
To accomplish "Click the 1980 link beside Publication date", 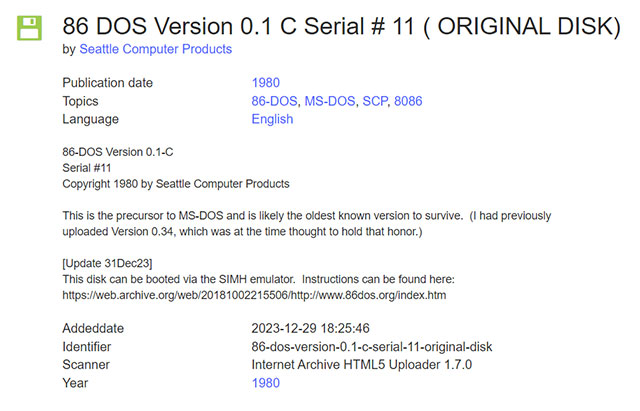I will [266, 83].
